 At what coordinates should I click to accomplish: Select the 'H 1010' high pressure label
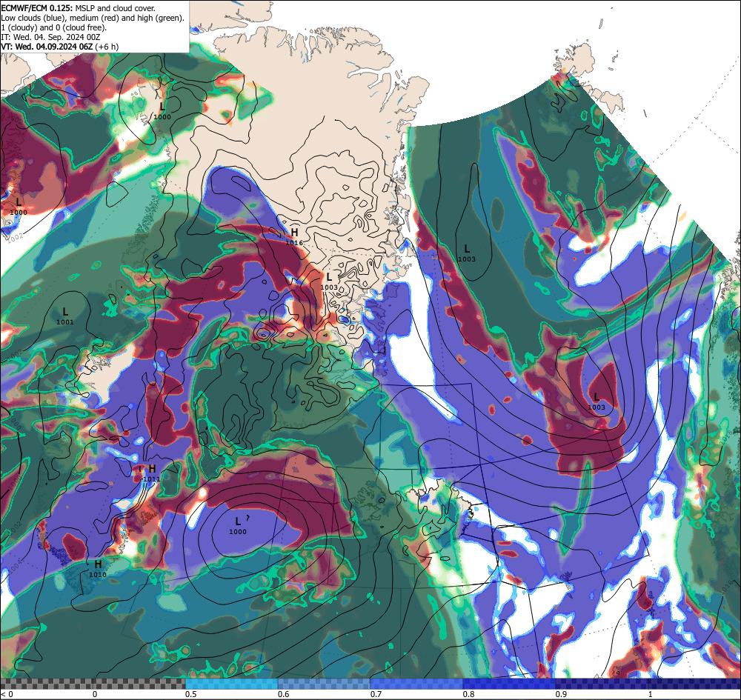(98, 568)
